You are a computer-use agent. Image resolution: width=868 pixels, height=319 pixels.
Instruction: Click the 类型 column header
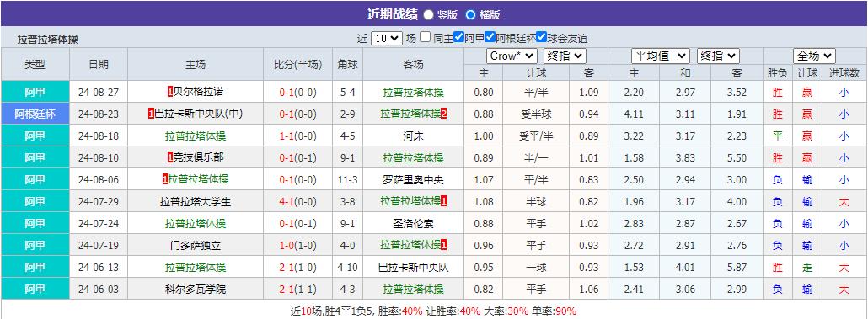[x=35, y=64]
